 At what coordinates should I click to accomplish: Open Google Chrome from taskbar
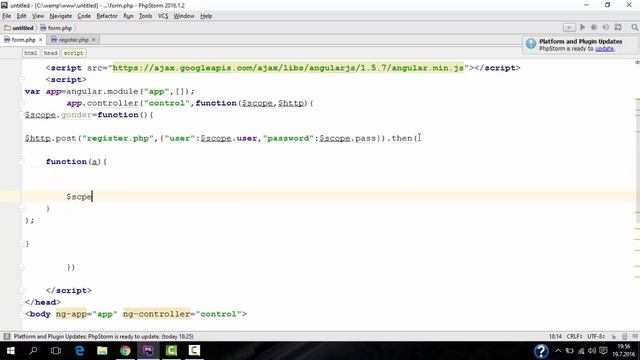[125, 351]
